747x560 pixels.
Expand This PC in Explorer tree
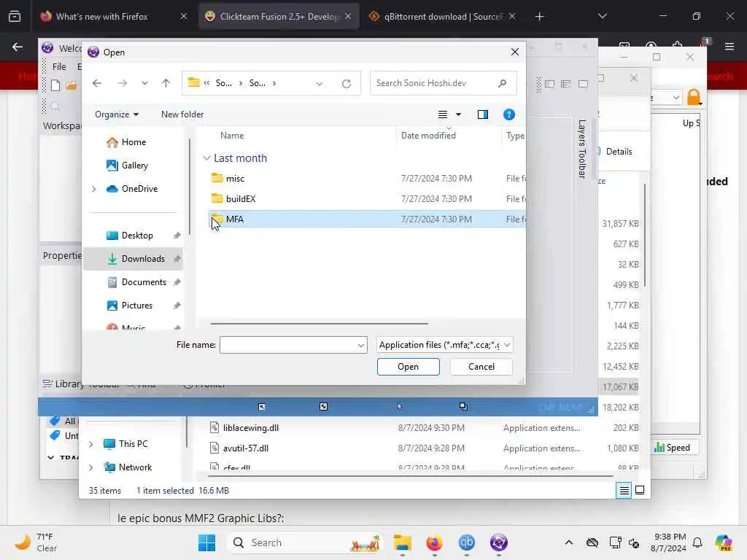coord(91,444)
